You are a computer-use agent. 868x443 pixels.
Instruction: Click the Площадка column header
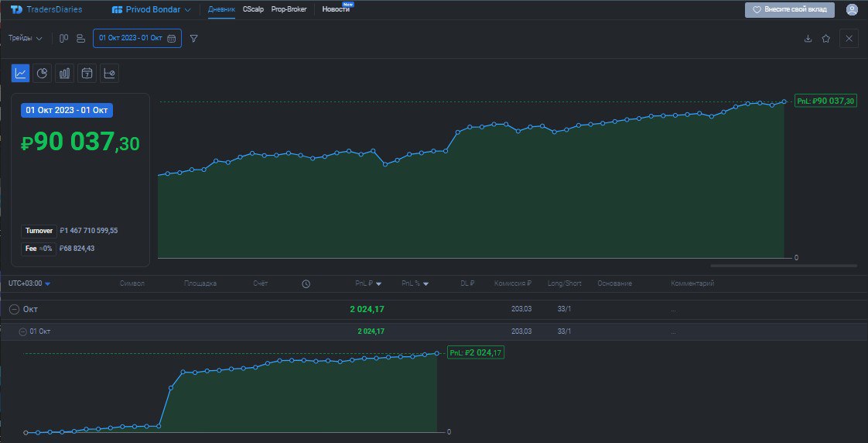pos(200,284)
